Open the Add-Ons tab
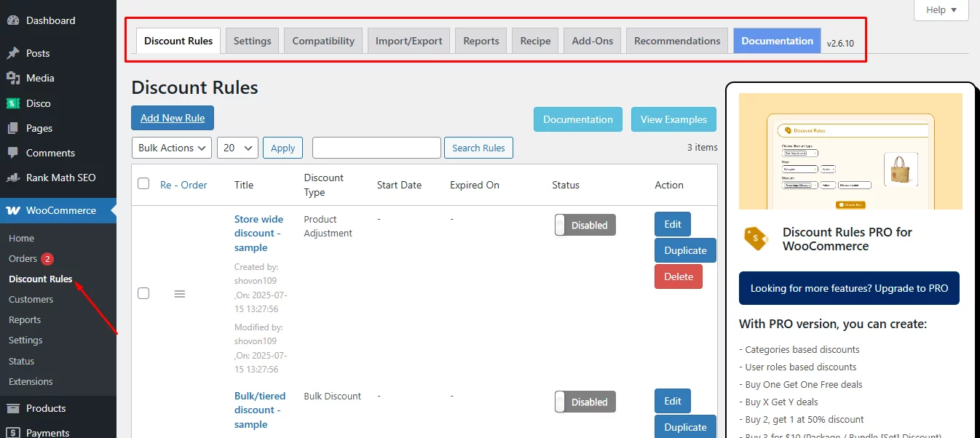 click(x=593, y=41)
